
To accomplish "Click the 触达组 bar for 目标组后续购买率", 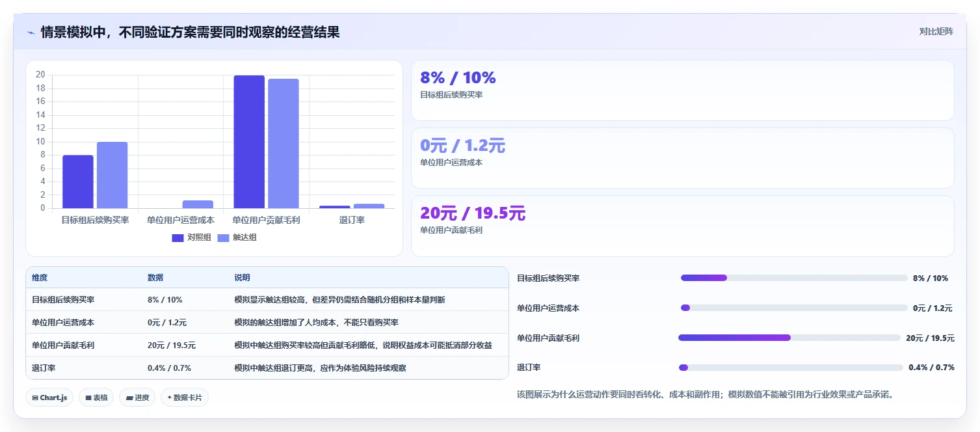I will (x=113, y=175).
